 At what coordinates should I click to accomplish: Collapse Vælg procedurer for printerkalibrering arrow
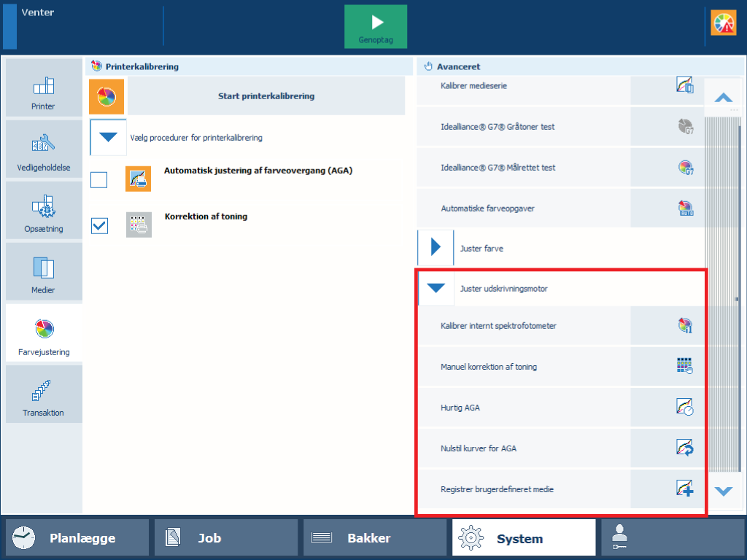pyautogui.click(x=108, y=138)
